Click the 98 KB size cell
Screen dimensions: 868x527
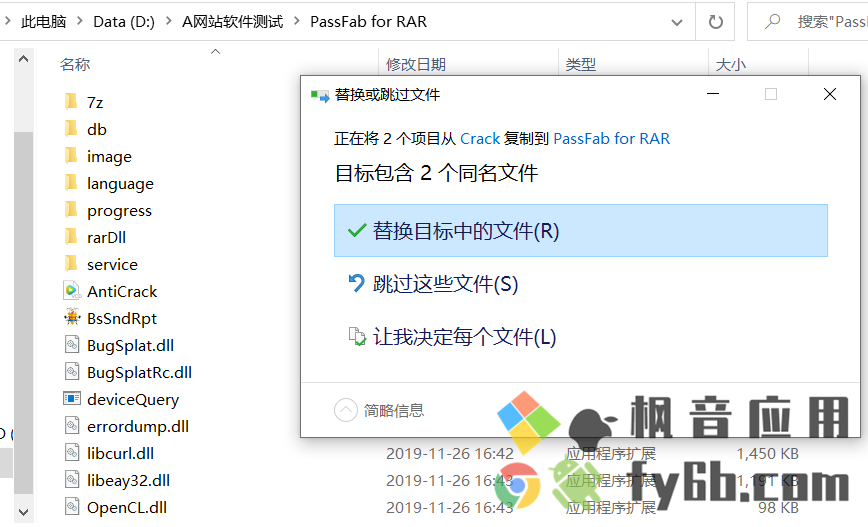pos(778,507)
